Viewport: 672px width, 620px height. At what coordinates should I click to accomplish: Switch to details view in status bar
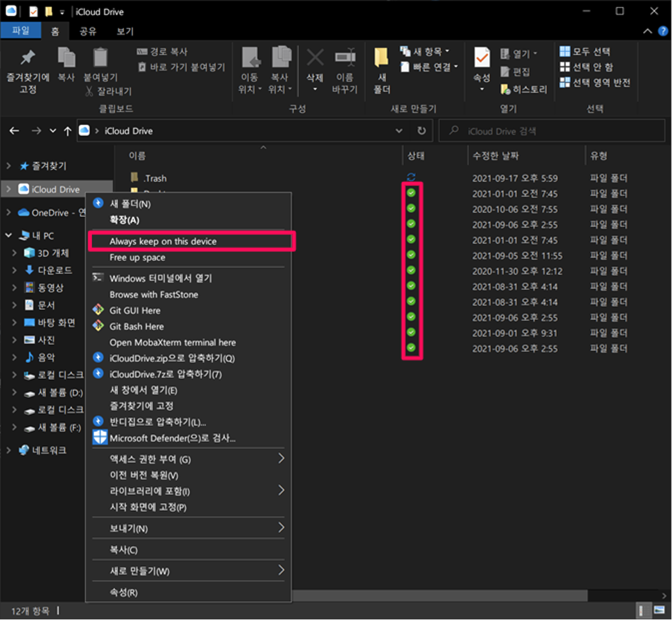pyautogui.click(x=641, y=610)
